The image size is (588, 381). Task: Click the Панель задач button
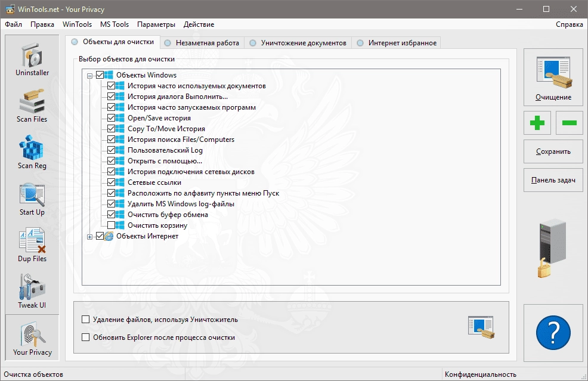click(553, 180)
